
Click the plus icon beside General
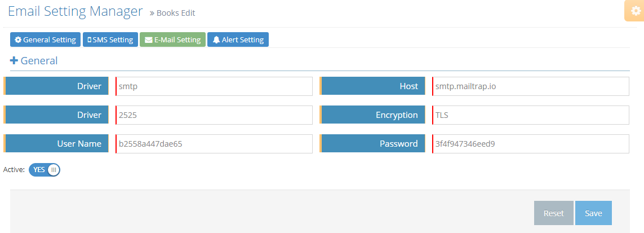coord(14,60)
